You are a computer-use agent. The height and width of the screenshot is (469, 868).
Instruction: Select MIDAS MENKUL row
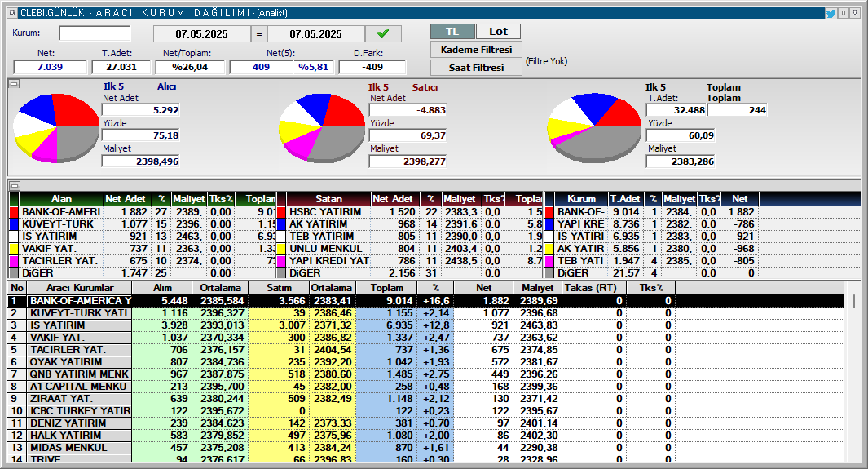click(x=425, y=448)
